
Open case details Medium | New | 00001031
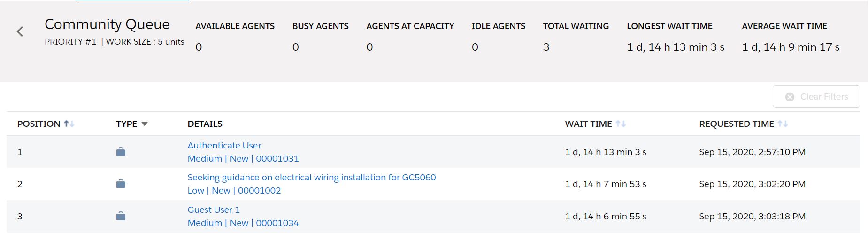point(243,159)
